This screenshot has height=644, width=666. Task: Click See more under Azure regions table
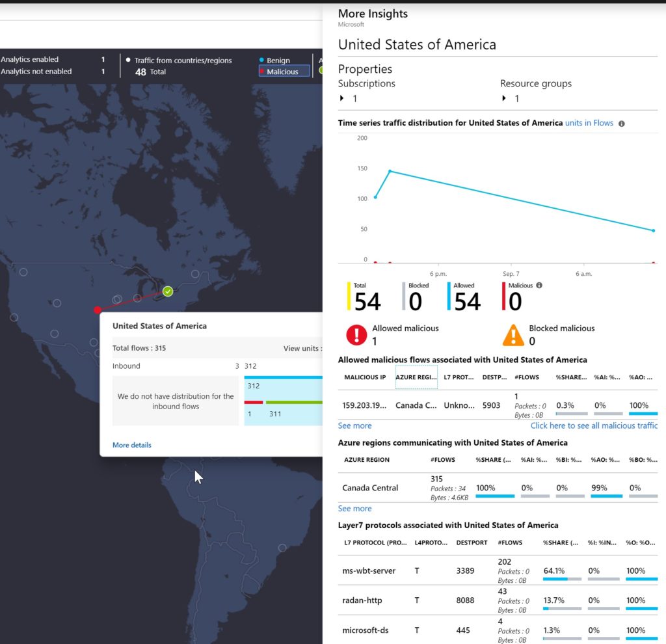tap(354, 509)
